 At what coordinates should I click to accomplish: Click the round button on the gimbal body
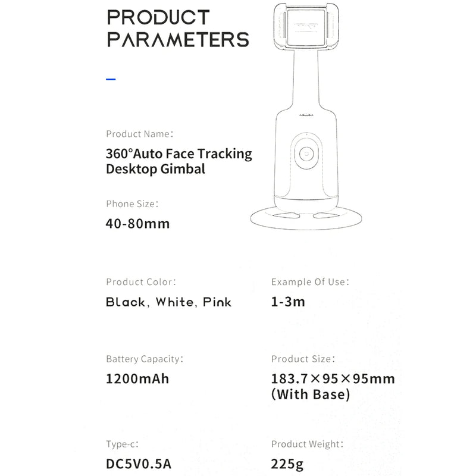point(307,152)
